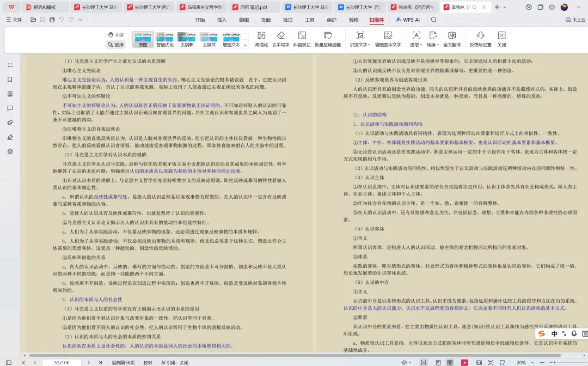Open the 转换 toolbar dropdown

click(x=433, y=39)
